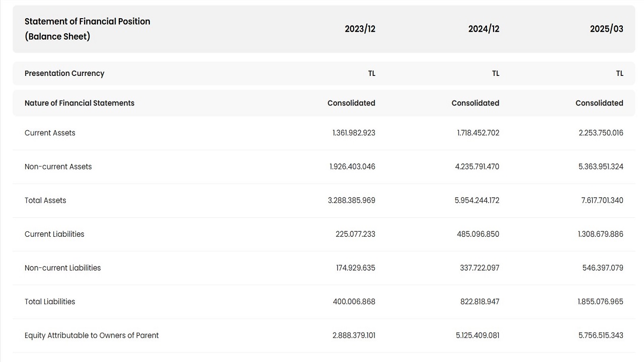The image size is (644, 362).
Task: Select the Current Liabilities row label
Action: (x=54, y=234)
